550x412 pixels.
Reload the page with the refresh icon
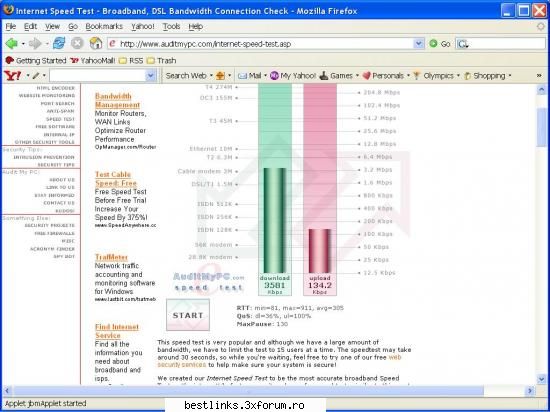point(59,43)
